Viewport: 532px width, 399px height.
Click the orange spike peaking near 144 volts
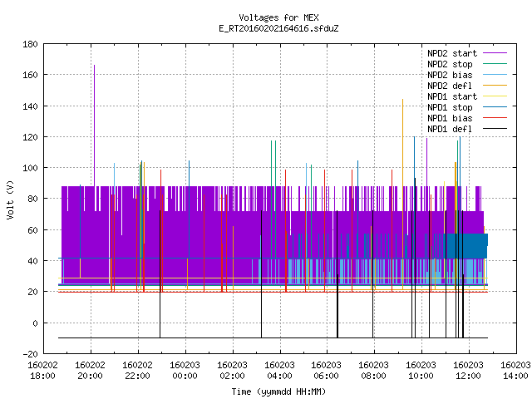click(x=402, y=142)
